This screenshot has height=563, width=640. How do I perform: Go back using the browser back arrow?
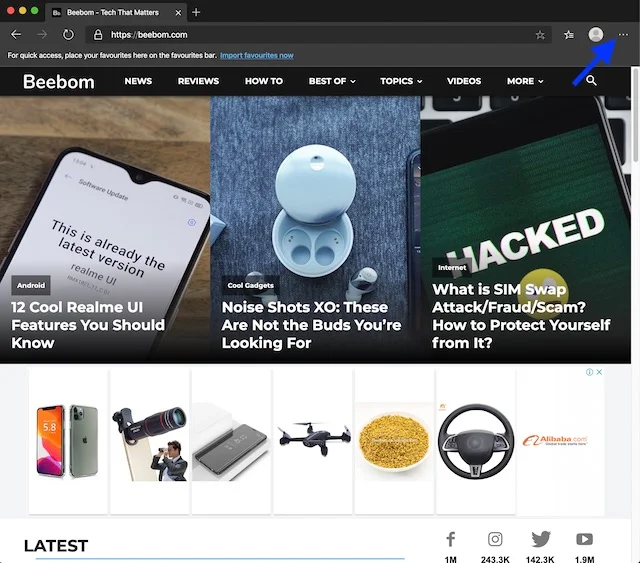[x=16, y=35]
